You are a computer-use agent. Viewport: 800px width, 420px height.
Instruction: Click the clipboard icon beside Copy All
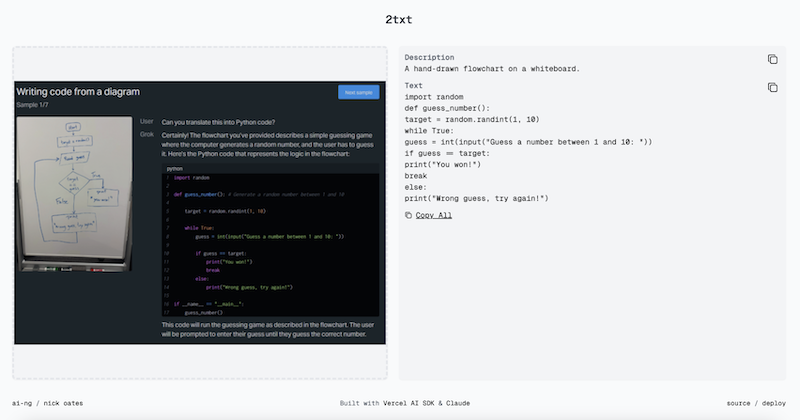click(408, 215)
